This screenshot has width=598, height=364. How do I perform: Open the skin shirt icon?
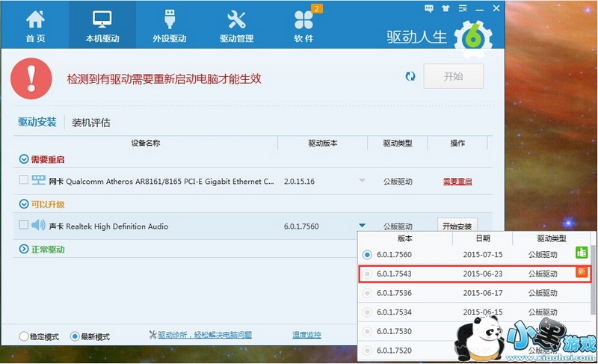point(446,8)
